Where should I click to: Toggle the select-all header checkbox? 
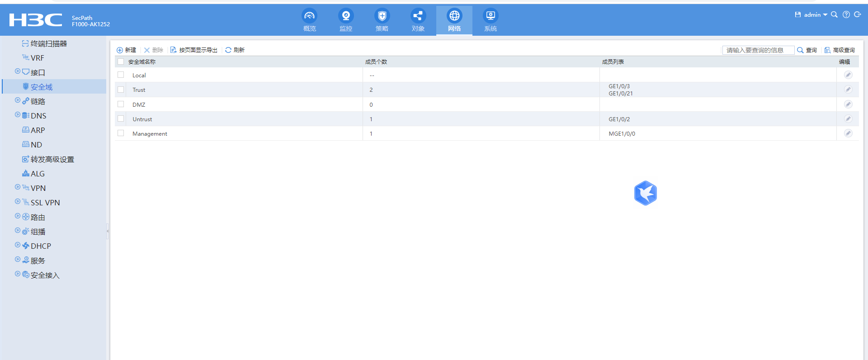(x=121, y=62)
